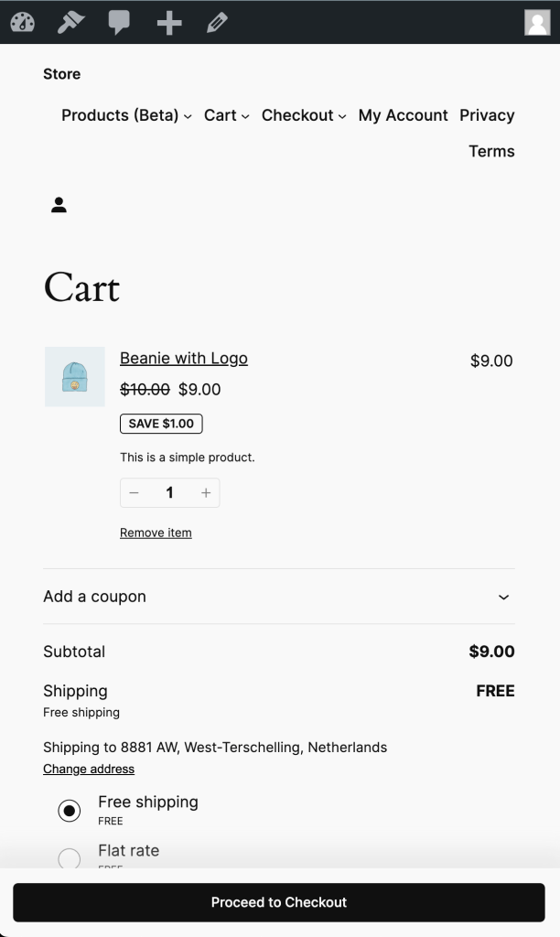Viewport: 560px width, 937px height.
Task: Open the Beanie with Logo thumbnail
Action: pyautogui.click(x=75, y=376)
